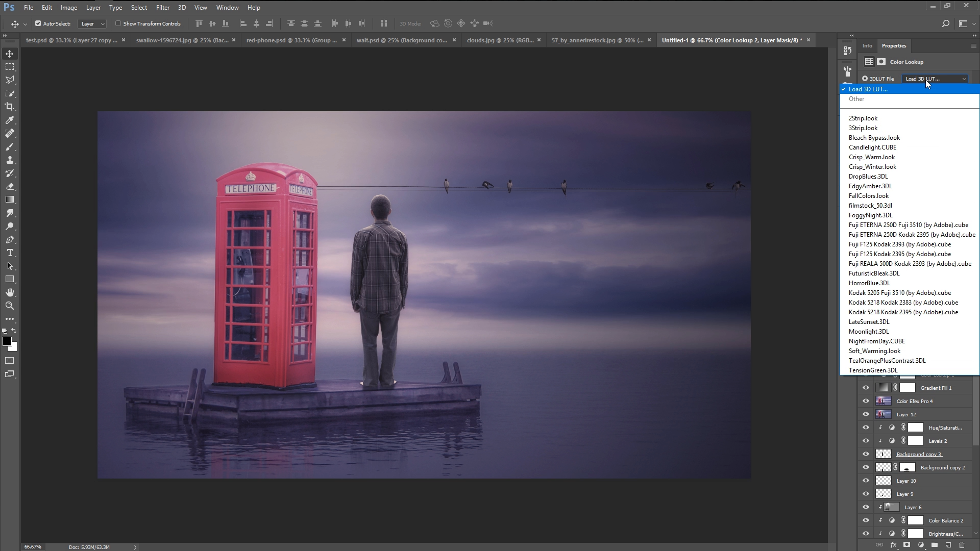Toggle visibility of Layer 12
The width and height of the screenshot is (980, 551).
866,414
